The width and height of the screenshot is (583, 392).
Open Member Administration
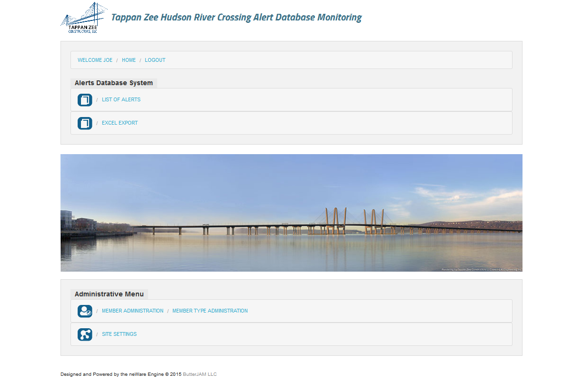coord(132,311)
